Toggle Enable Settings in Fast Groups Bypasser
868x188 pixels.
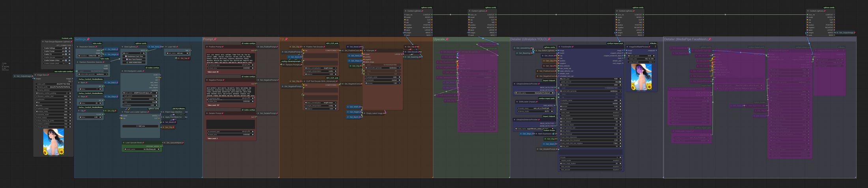66,48
